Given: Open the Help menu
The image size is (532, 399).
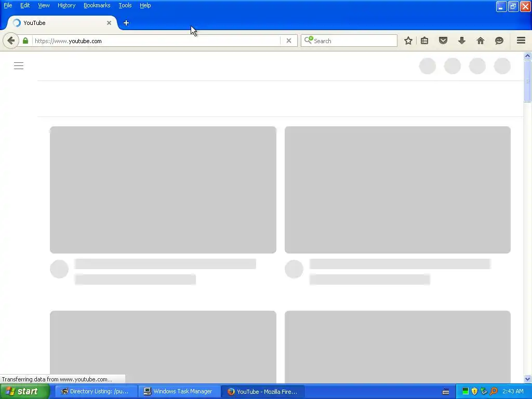Looking at the screenshot, I should click(x=145, y=5).
